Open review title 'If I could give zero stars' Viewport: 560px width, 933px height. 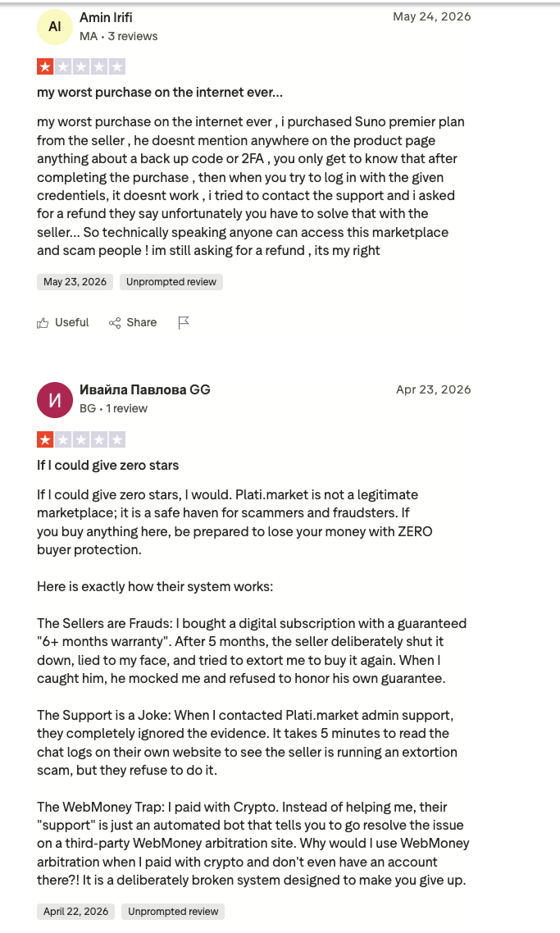pyautogui.click(x=107, y=466)
